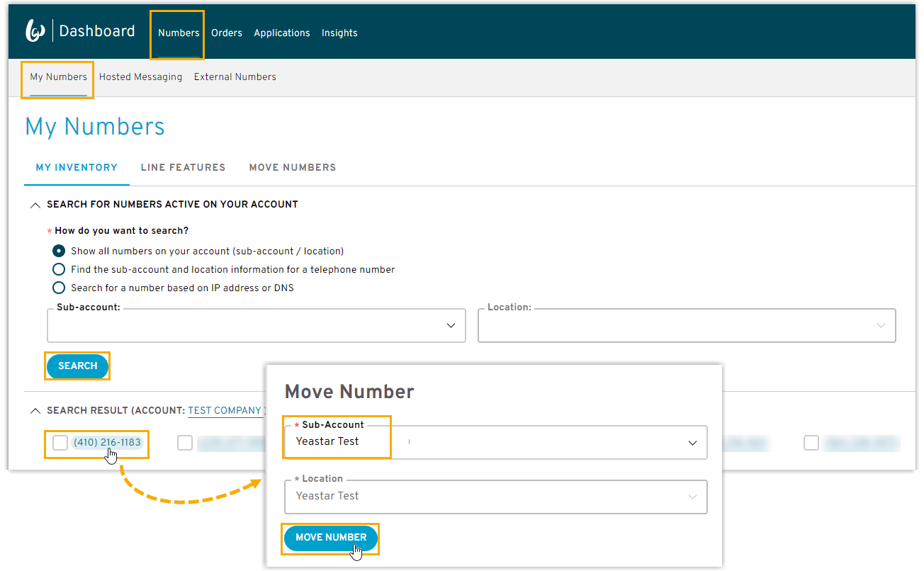Click the My Numbers page heading
Image resolution: width=924 pixels, height=571 pixels.
coord(95,127)
